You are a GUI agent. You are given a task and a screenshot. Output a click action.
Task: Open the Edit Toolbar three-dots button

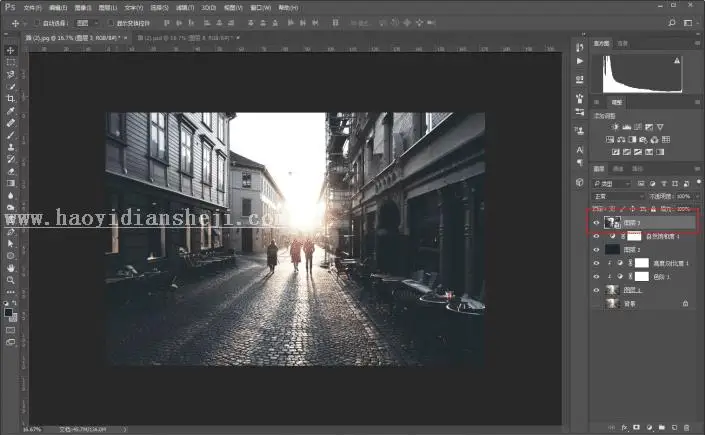pyautogui.click(x=10, y=291)
